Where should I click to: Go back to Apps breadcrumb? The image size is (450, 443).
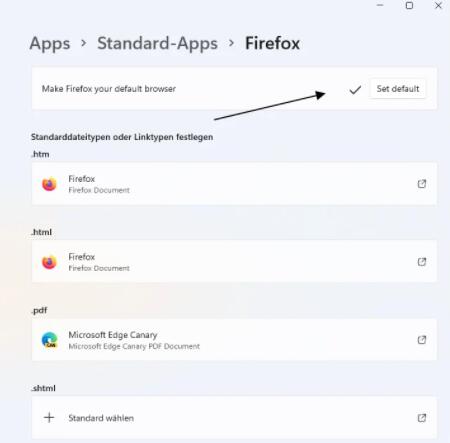50,43
